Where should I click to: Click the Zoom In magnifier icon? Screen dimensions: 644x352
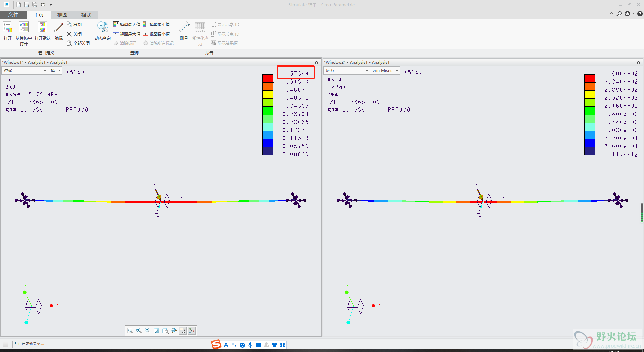(139, 331)
